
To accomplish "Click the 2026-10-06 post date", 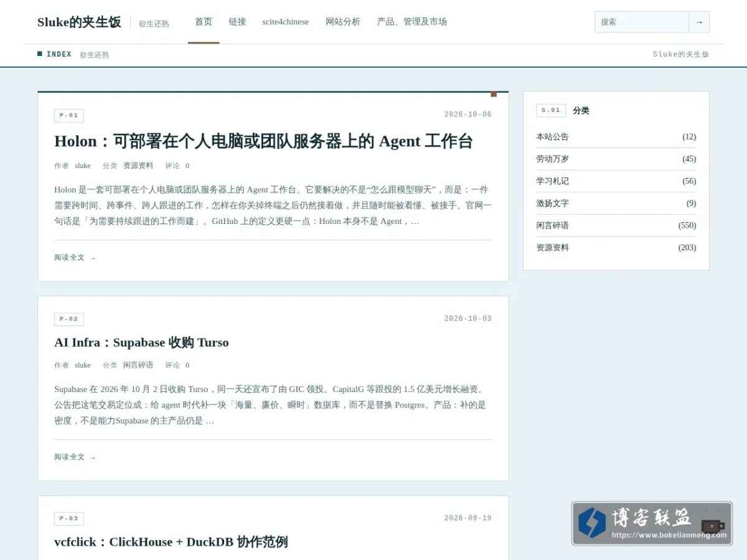I will 468,114.
